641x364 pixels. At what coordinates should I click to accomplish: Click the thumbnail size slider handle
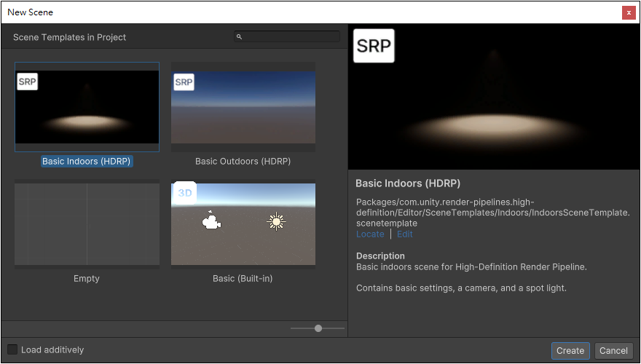[x=318, y=328]
